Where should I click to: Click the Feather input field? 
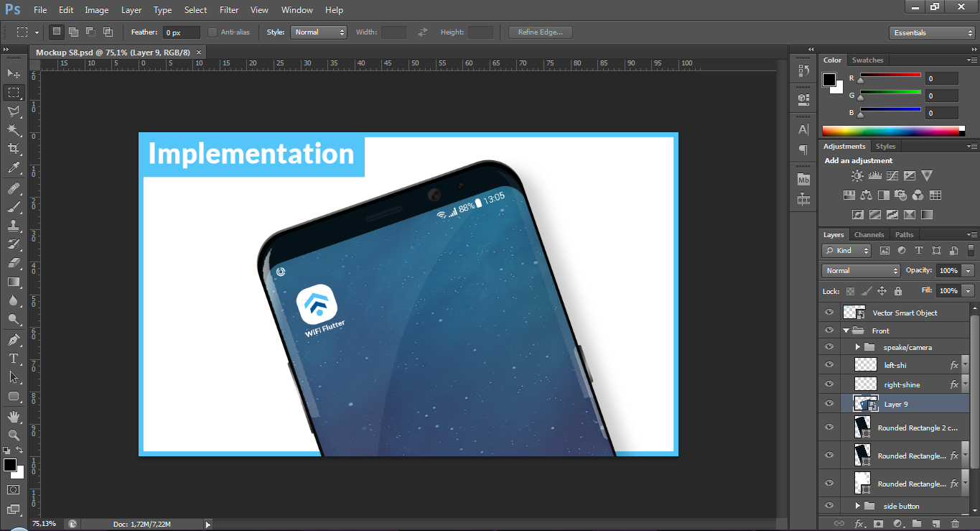[181, 32]
